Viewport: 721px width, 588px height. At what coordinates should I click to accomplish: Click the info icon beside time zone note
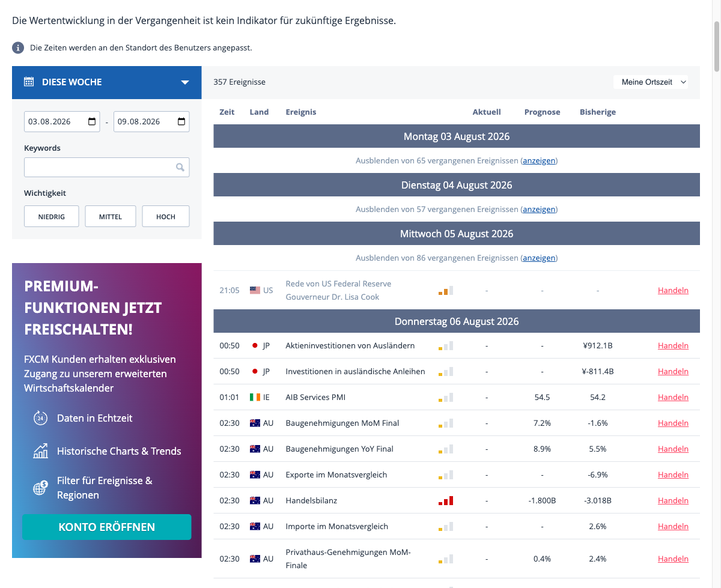coord(18,47)
